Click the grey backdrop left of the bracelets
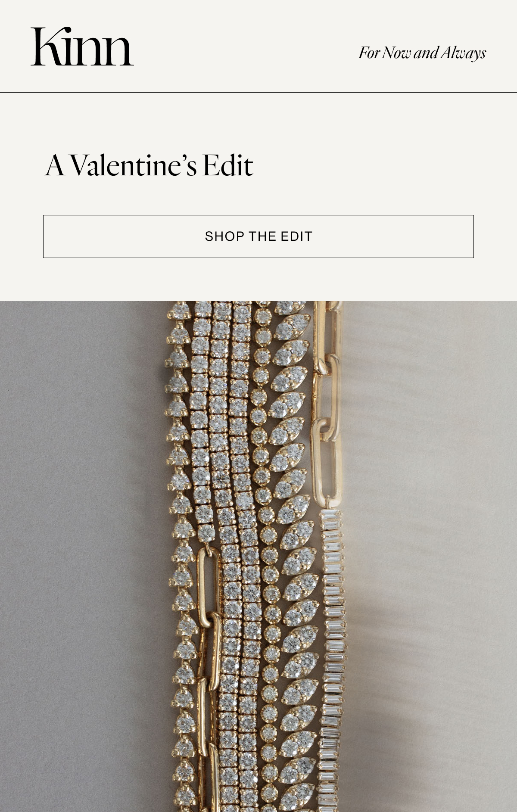517x812 pixels. pos(82,557)
